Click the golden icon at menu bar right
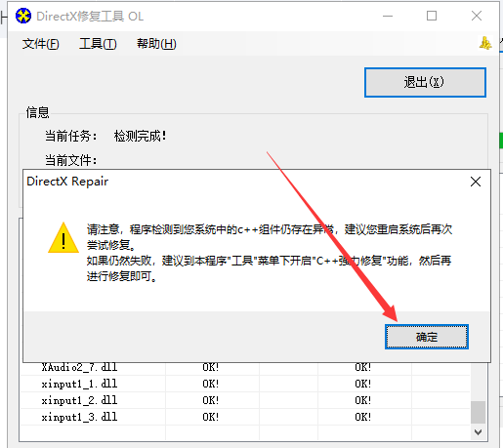 point(485,43)
